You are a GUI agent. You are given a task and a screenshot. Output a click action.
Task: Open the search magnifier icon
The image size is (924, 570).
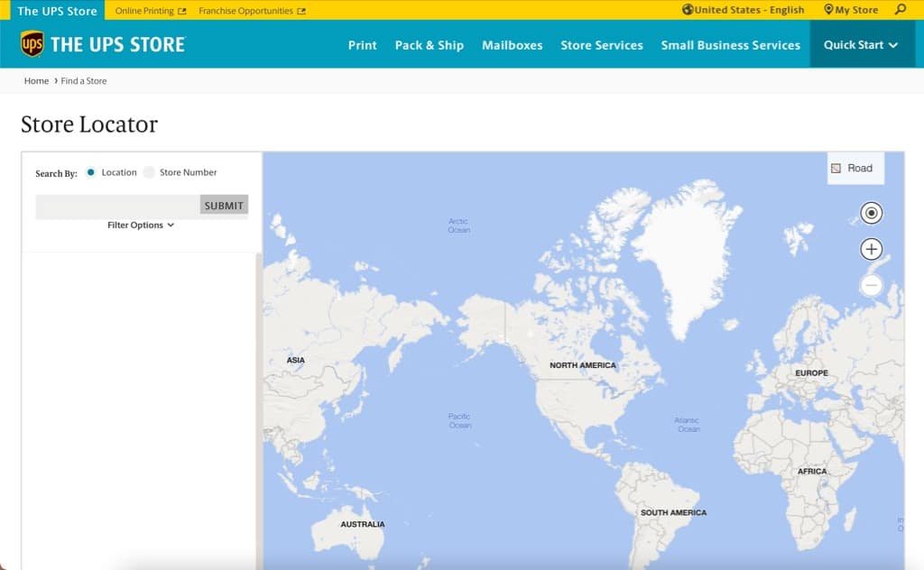pos(901,9)
